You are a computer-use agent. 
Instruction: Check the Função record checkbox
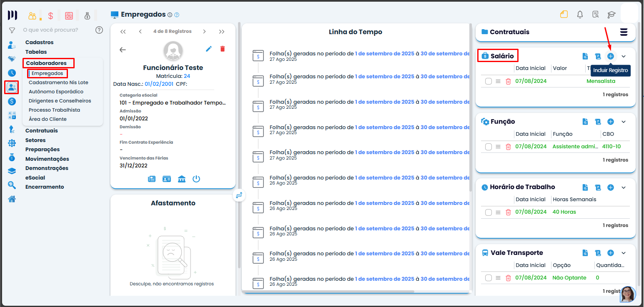click(489, 147)
